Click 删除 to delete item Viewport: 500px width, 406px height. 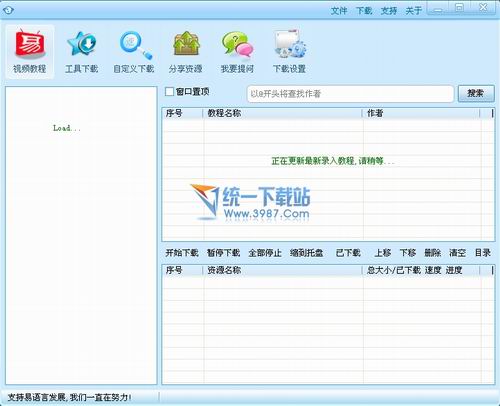point(433,253)
